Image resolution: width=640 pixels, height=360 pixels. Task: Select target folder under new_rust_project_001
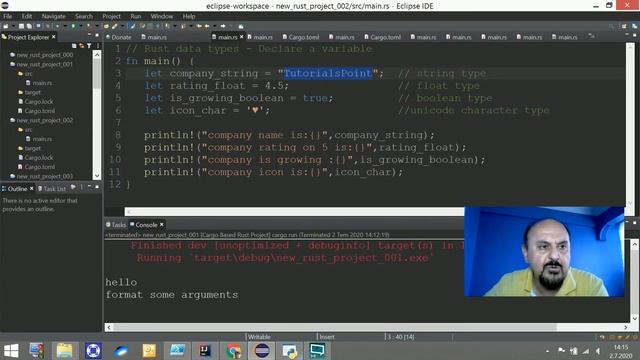coord(33,92)
